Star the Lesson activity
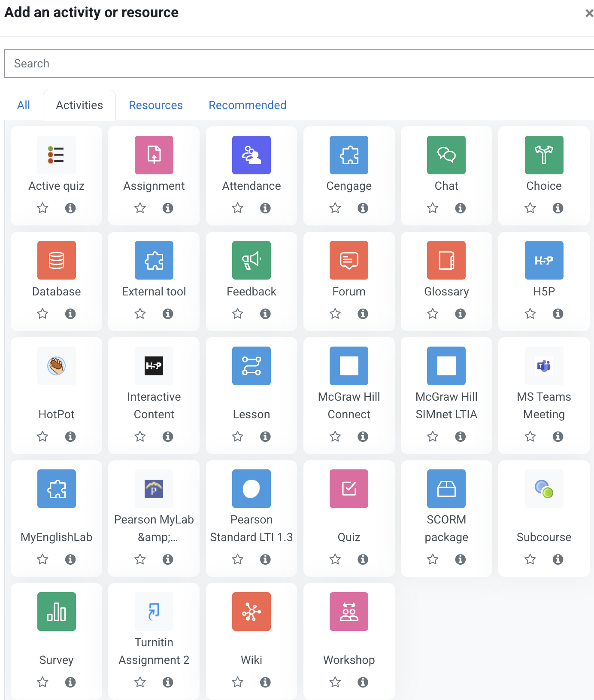594x700 pixels. [237, 437]
